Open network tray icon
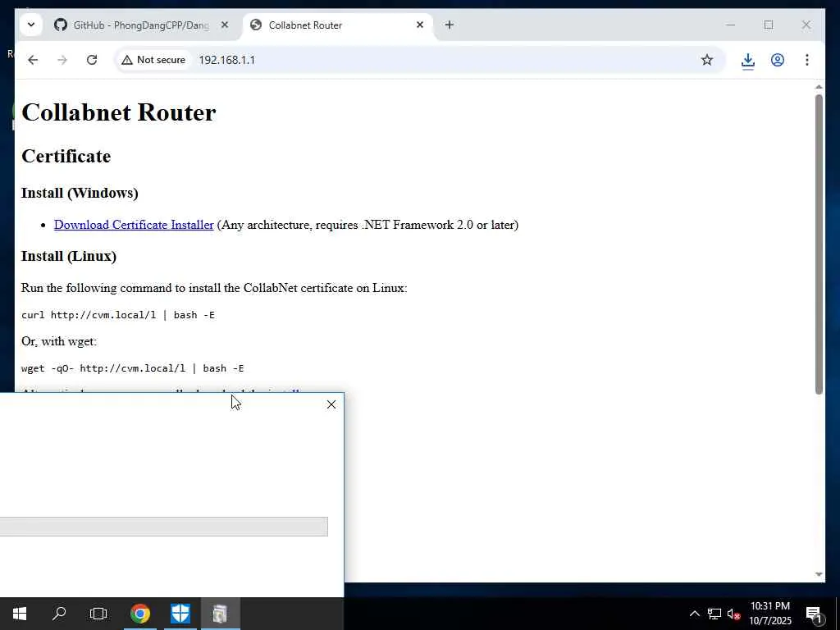840x630 pixels. click(714, 614)
